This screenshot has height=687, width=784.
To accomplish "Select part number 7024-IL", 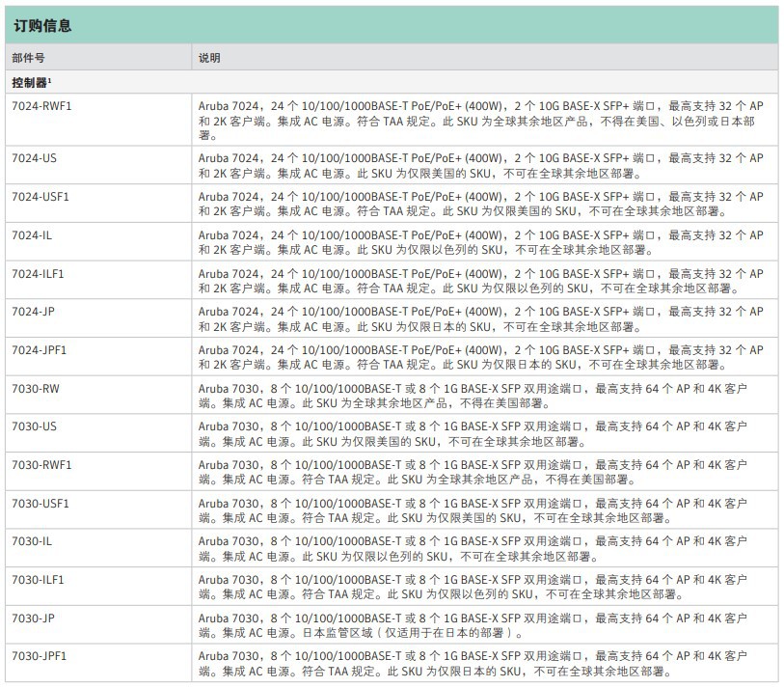I will (32, 235).
